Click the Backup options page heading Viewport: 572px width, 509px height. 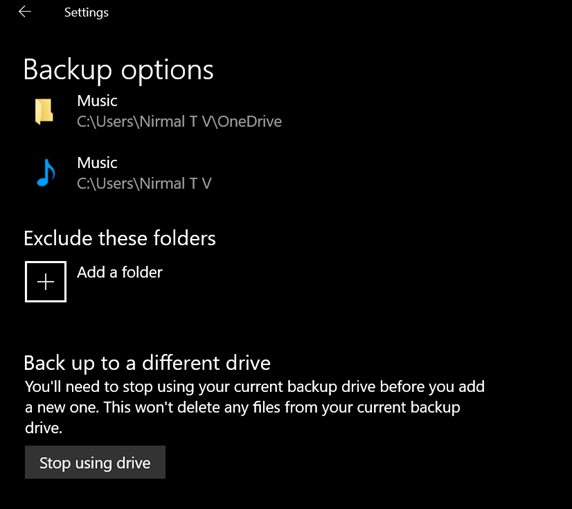click(x=119, y=70)
